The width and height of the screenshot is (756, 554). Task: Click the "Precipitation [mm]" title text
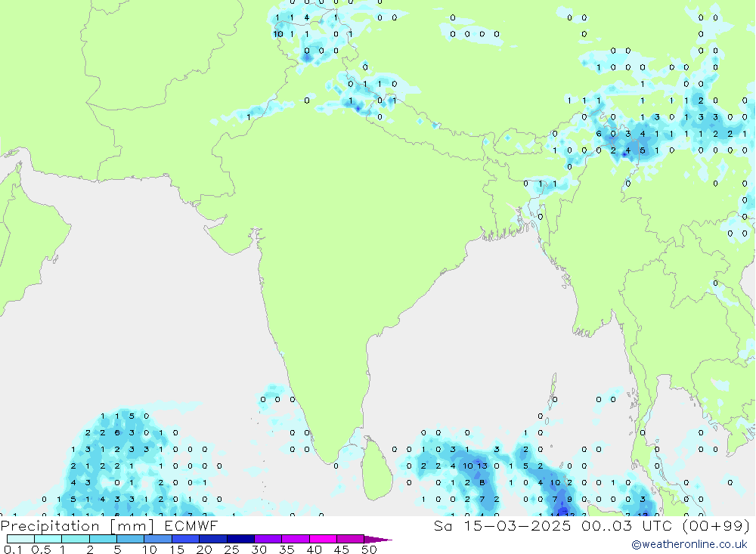tap(77, 526)
